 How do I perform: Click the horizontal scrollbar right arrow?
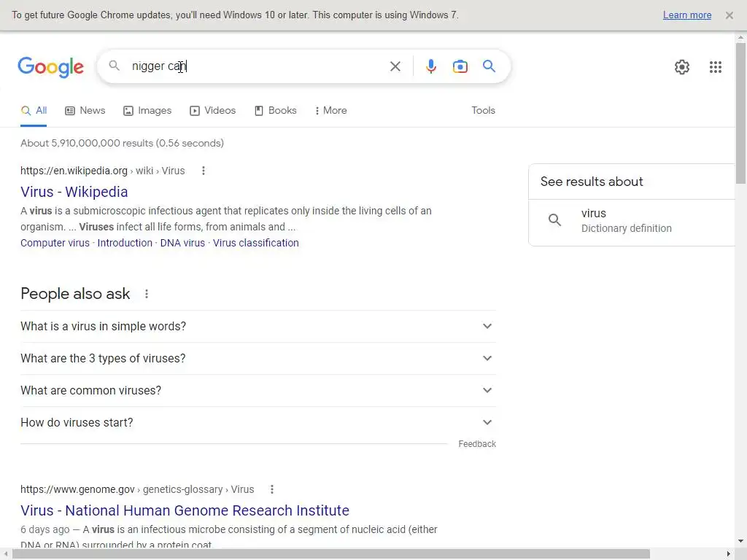[729, 554]
